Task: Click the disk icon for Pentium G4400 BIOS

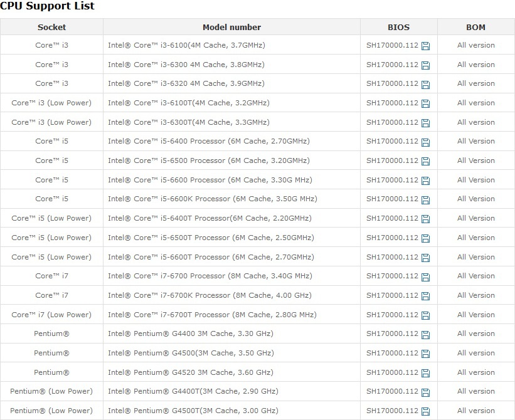Action: point(425,335)
